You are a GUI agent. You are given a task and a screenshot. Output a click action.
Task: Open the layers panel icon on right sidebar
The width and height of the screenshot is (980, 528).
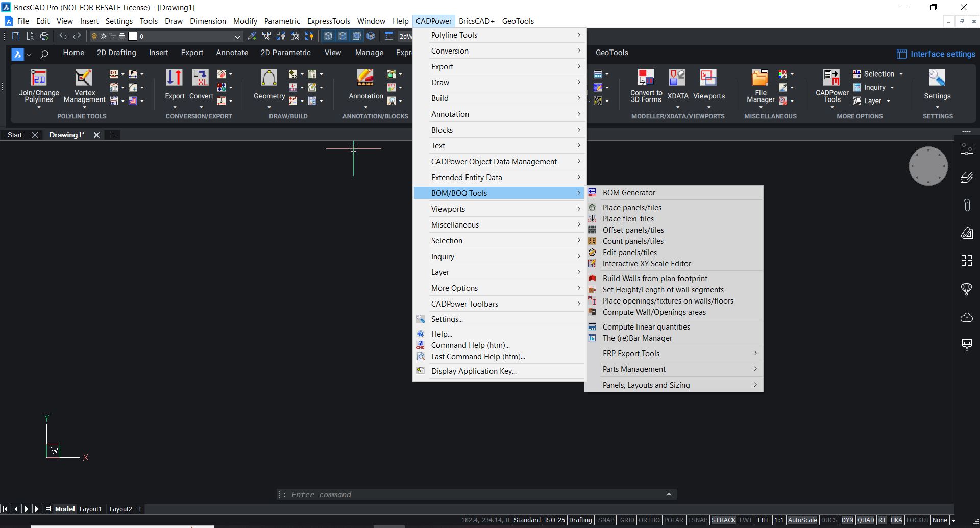pos(966,177)
